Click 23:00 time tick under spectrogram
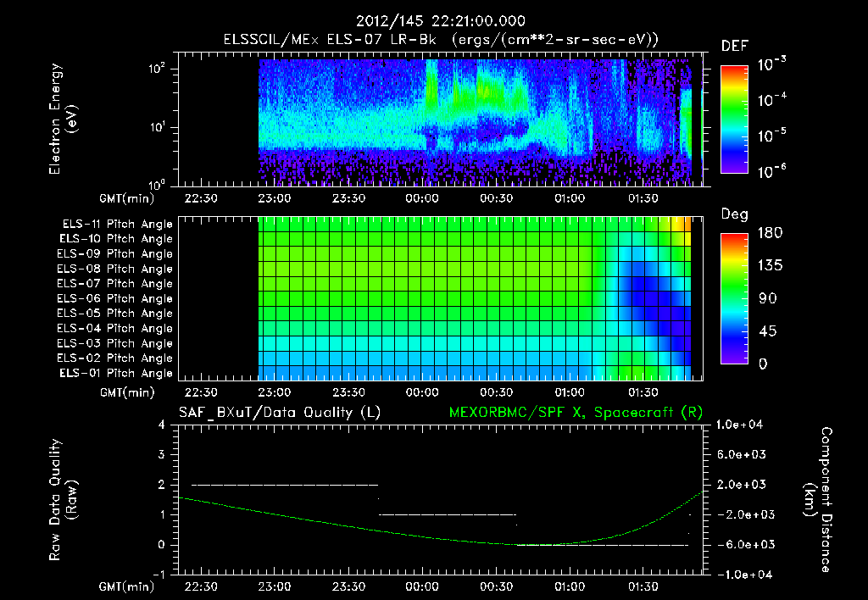This screenshot has height=600, width=868. [x=274, y=198]
